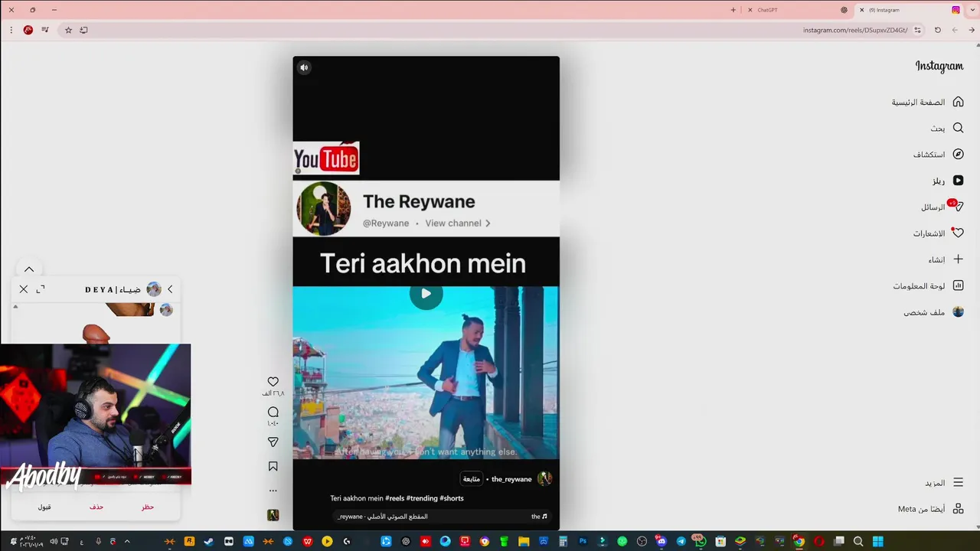The height and width of the screenshot is (551, 980).
Task: Open the reel's comments bubble icon
Action: (x=273, y=412)
